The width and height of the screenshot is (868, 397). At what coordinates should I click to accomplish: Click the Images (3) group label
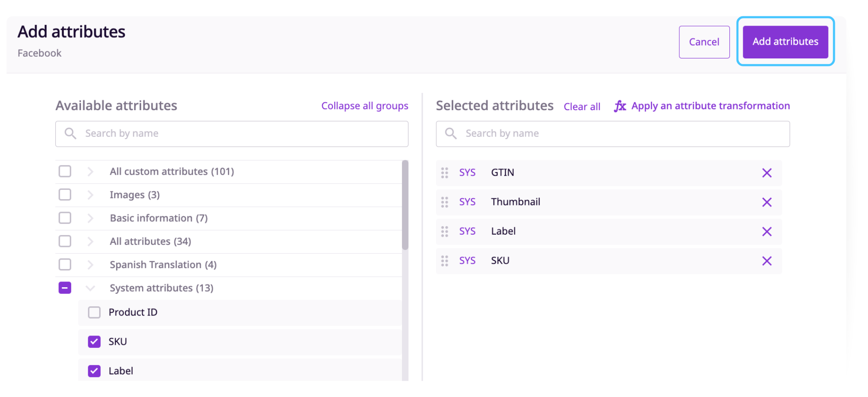[x=135, y=195]
